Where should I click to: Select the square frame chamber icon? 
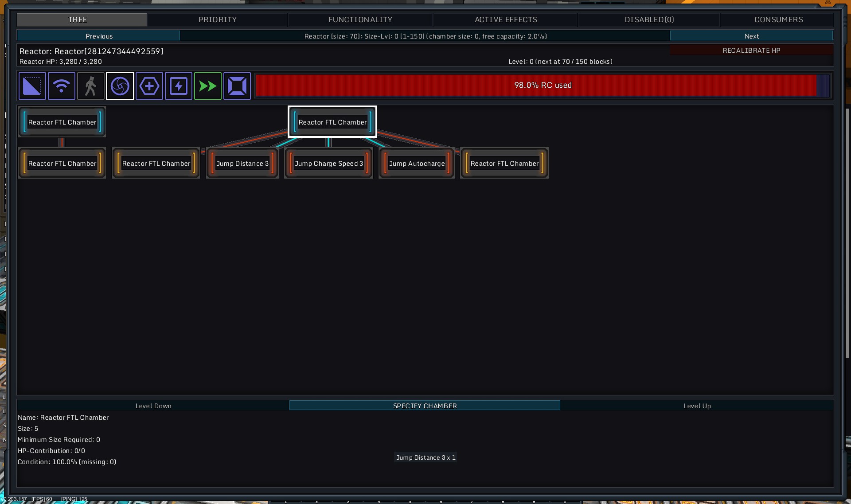click(x=237, y=86)
